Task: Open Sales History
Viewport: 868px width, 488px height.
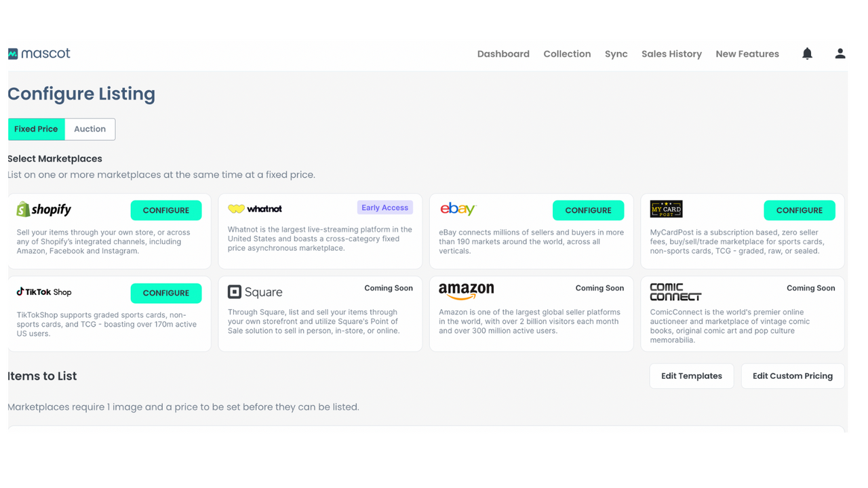Action: tap(671, 54)
